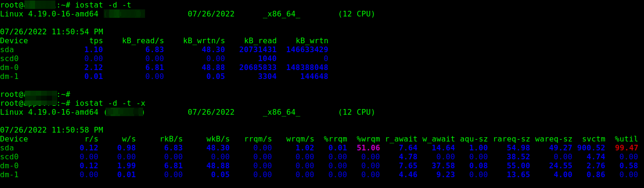Image resolution: width=644 pixels, height=188 pixels.
Task: Click the red 99.47 %util value
Action: click(626, 148)
